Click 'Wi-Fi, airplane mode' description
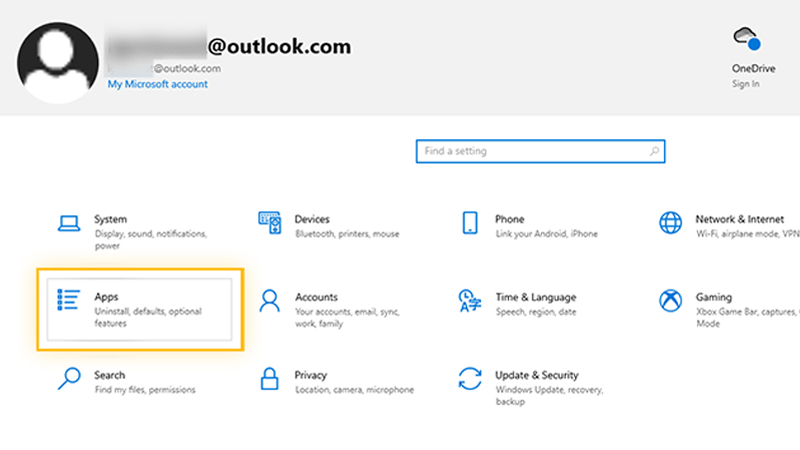800x450 pixels. pos(747,234)
